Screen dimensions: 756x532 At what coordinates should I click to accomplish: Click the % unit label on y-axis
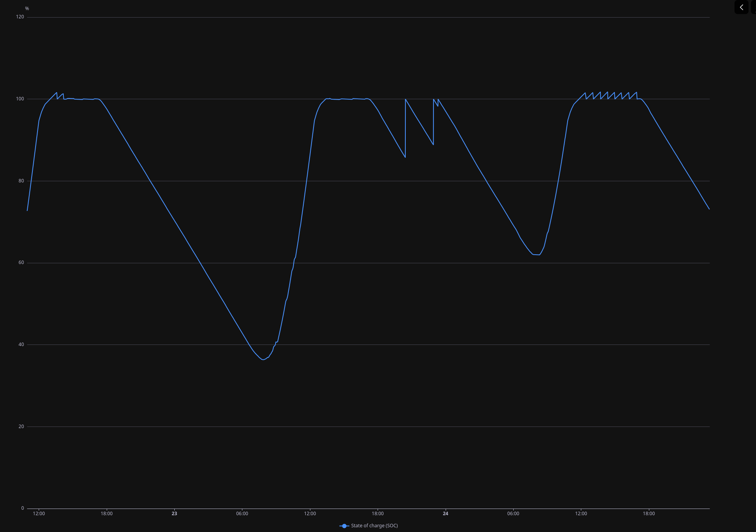pos(27,9)
